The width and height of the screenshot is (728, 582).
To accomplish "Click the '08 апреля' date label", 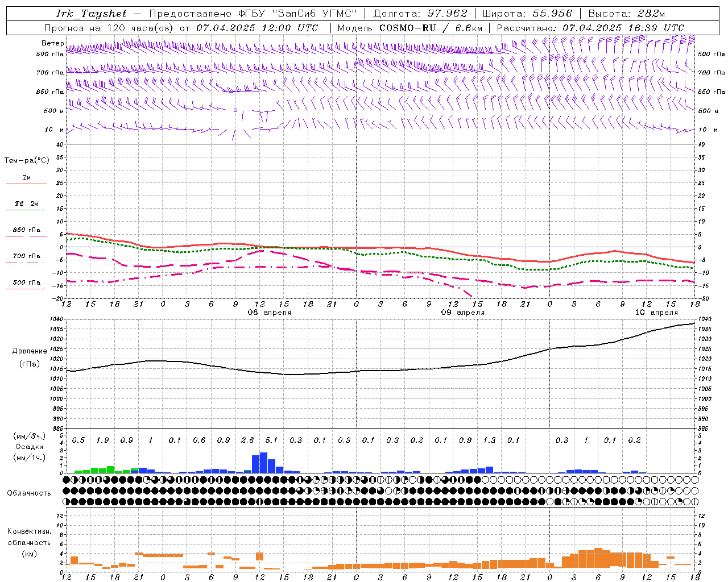I will tap(269, 313).
